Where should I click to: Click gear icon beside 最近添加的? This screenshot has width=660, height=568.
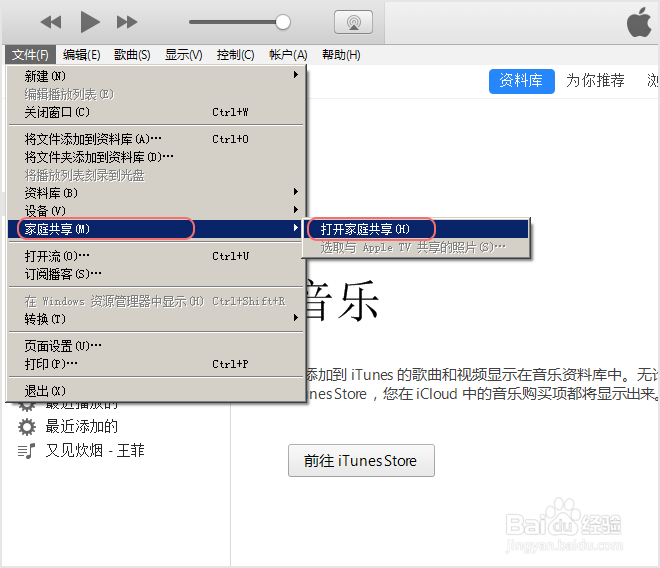coord(27,427)
